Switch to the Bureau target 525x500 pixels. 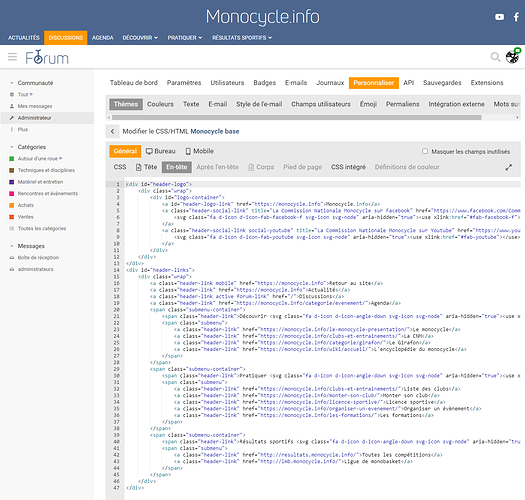point(161,151)
